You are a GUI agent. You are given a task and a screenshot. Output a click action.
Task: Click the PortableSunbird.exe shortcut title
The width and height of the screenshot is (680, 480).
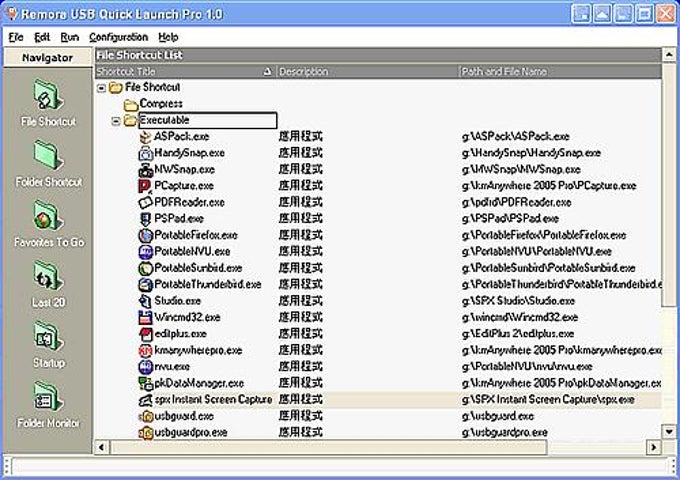(x=198, y=268)
